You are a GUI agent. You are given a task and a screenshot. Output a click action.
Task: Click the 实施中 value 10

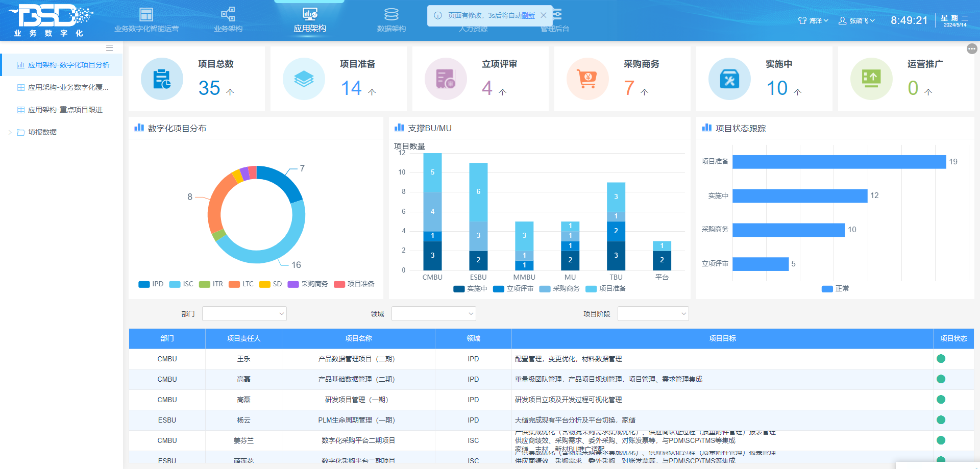coord(777,88)
